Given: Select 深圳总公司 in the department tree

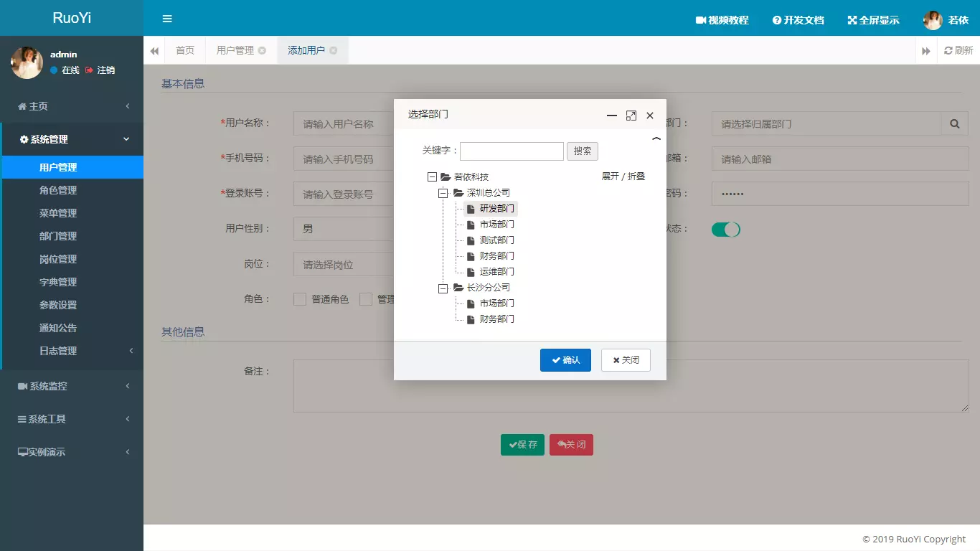Looking at the screenshot, I should [489, 192].
